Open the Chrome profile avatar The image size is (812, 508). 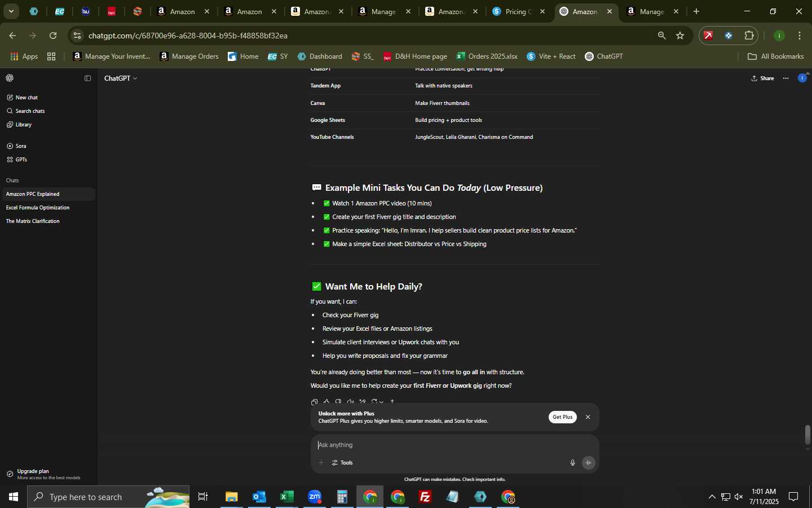pyautogui.click(x=779, y=36)
